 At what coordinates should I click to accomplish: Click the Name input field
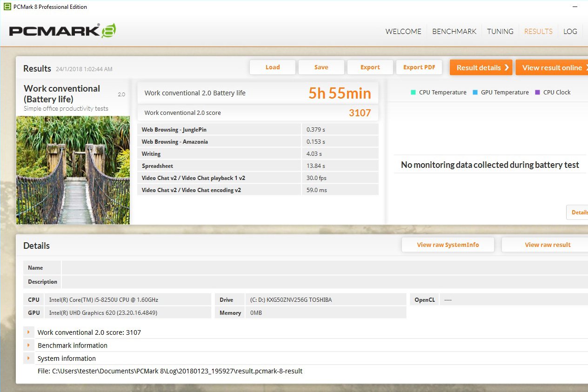click(325, 268)
